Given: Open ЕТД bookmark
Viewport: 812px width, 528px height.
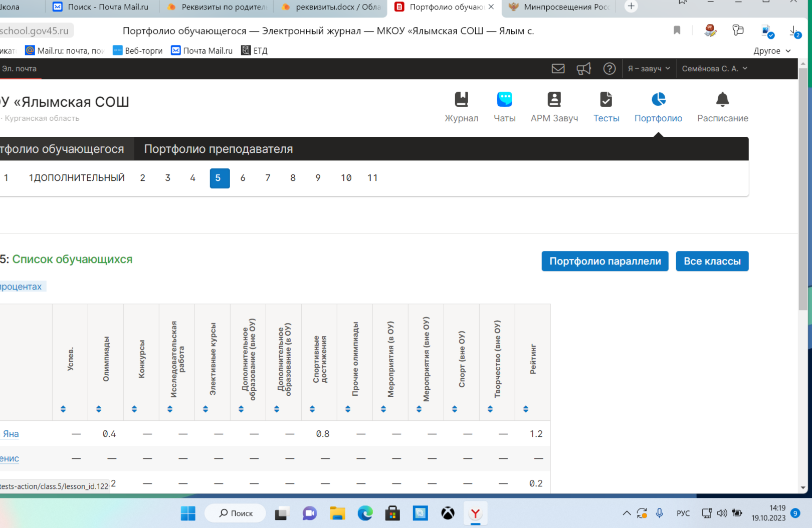Looking at the screenshot, I should [x=254, y=51].
